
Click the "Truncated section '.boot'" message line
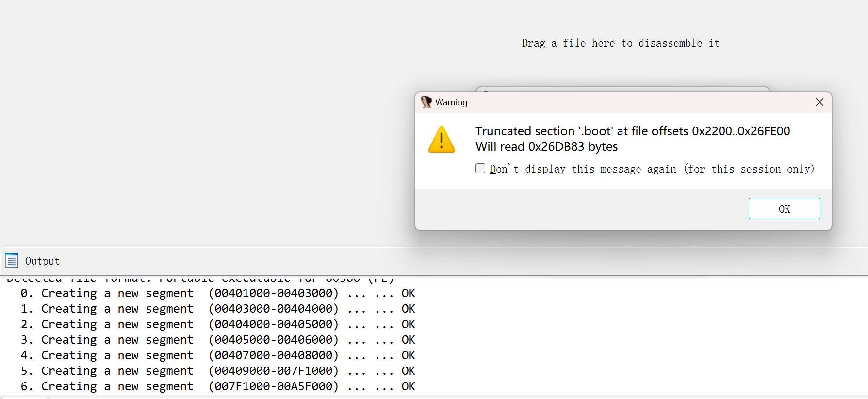[632, 131]
